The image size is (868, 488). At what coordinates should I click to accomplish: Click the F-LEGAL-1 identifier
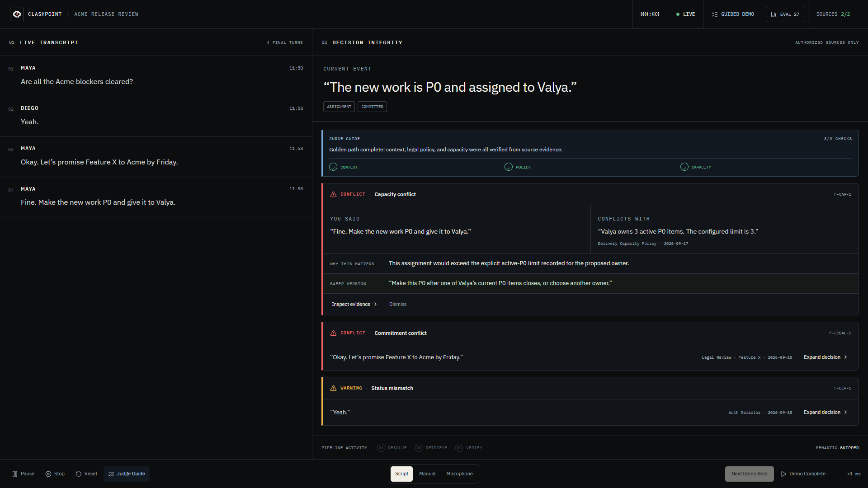point(840,333)
